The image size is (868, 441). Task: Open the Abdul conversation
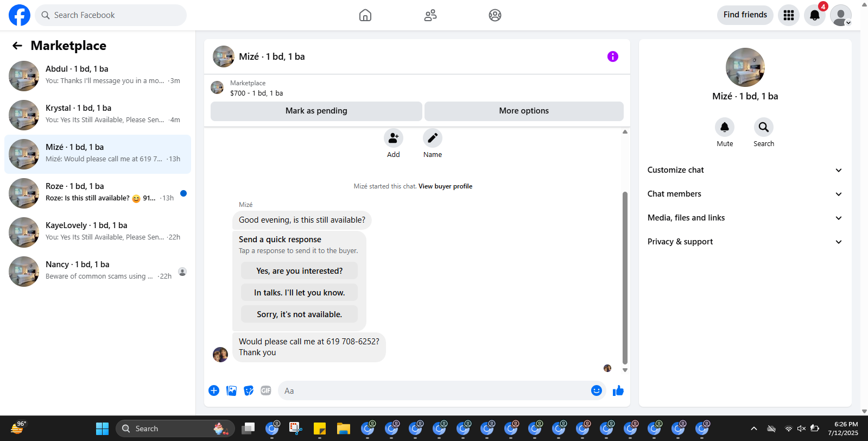pos(98,76)
